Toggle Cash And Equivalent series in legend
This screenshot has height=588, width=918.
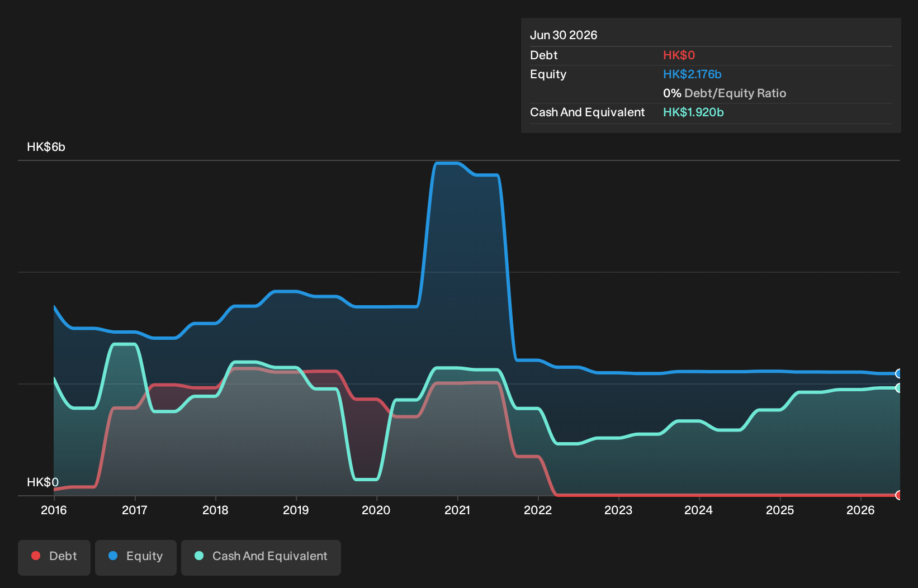click(261, 557)
